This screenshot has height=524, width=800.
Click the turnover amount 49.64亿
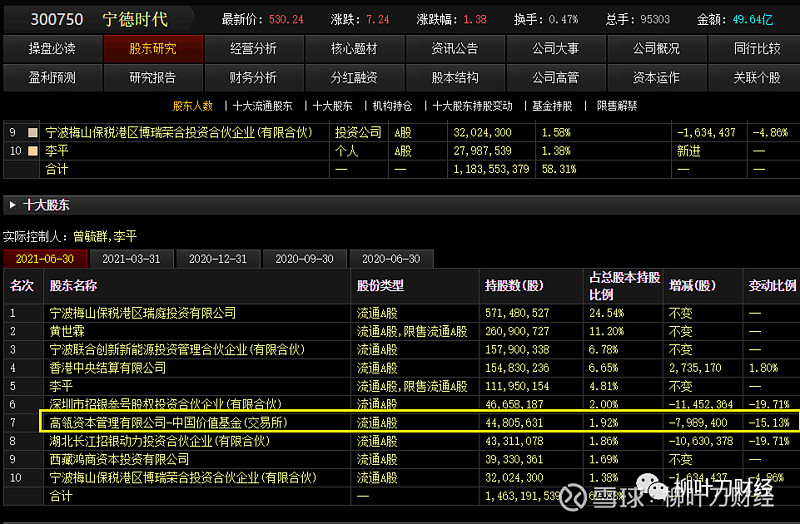tap(753, 19)
